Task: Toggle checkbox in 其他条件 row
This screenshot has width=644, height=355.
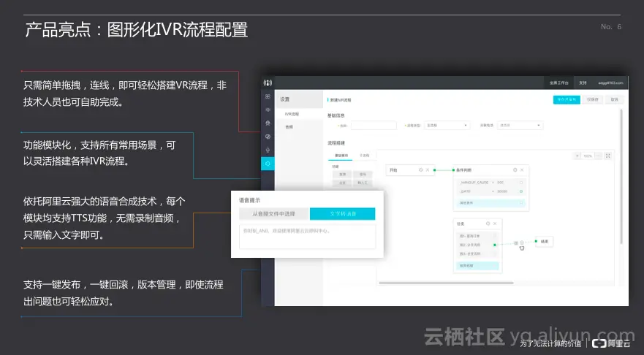Action: (x=521, y=203)
